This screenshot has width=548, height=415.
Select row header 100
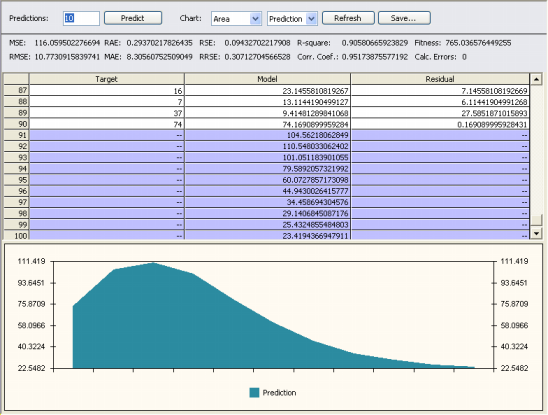pos(16,235)
